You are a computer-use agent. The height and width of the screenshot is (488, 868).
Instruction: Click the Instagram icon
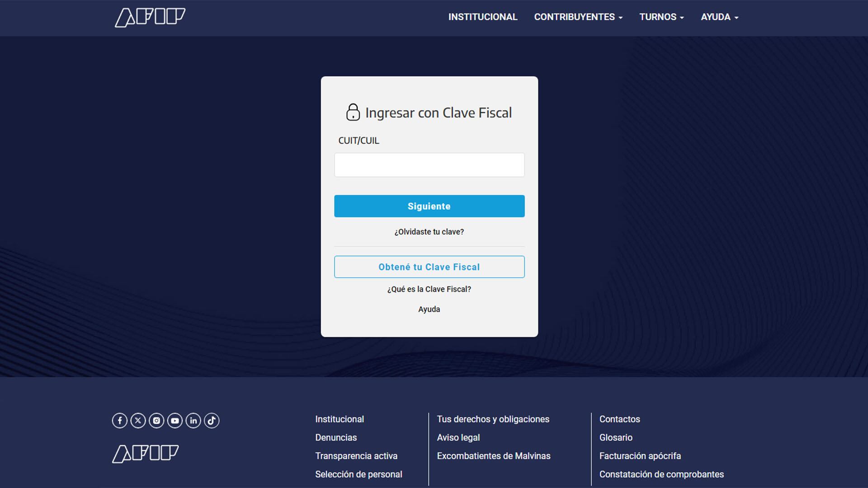[x=156, y=420]
